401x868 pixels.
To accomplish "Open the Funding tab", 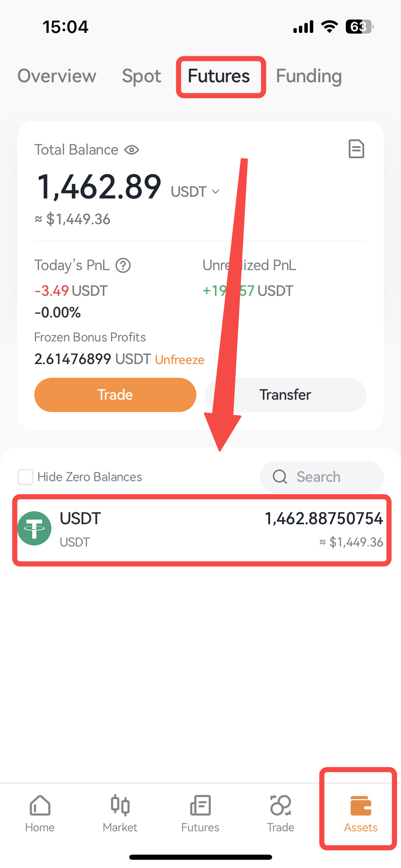I will point(309,76).
